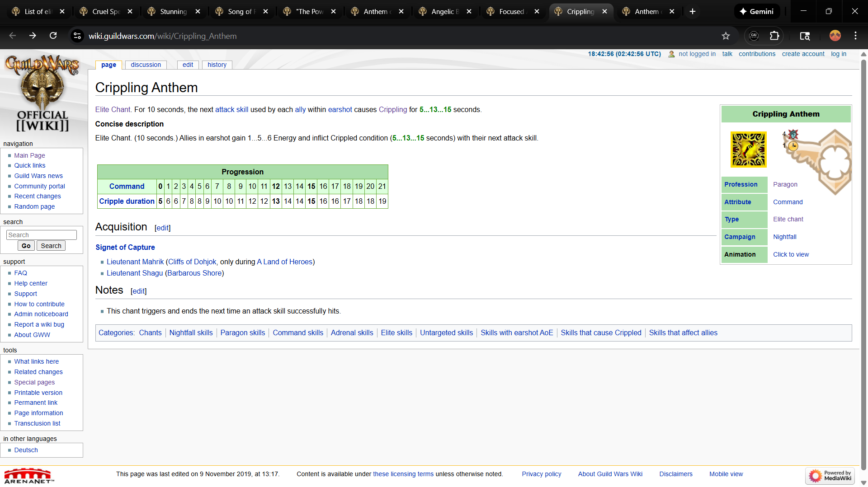Edit the Acquisition section
868x487 pixels.
coord(162,228)
